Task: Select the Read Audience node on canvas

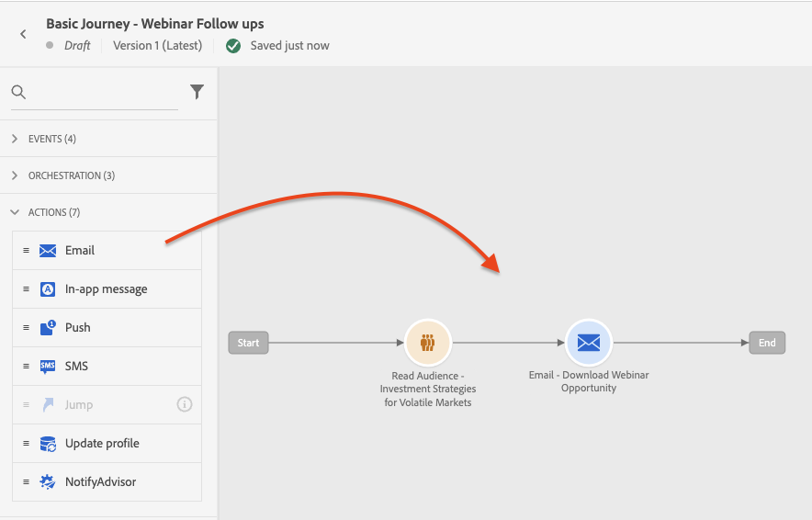Action: pyautogui.click(x=428, y=343)
